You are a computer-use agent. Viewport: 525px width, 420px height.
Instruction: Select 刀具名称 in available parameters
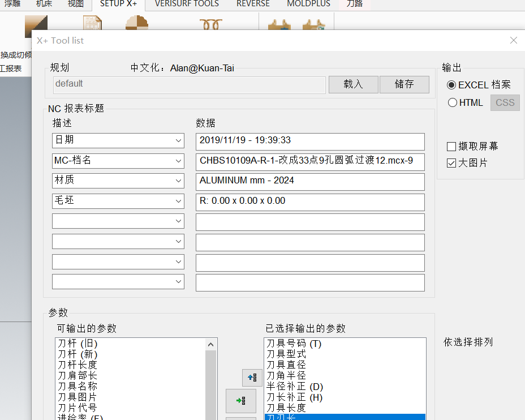coord(78,387)
